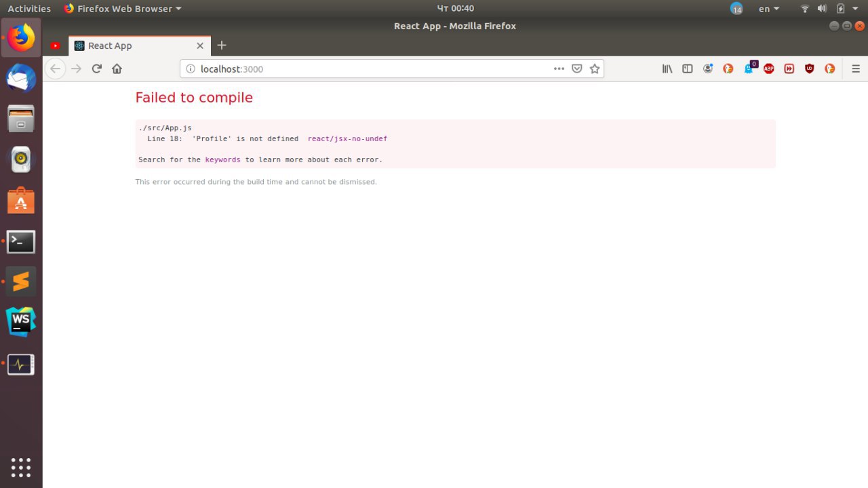The width and height of the screenshot is (868, 488).
Task: Open Ubuntu Software from the dock
Action: pyautogui.click(x=21, y=200)
